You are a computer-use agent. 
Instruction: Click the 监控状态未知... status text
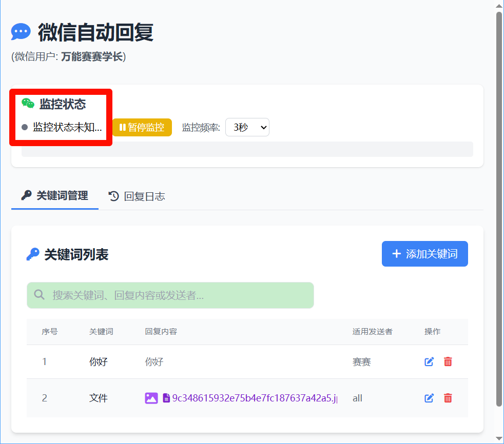67,127
